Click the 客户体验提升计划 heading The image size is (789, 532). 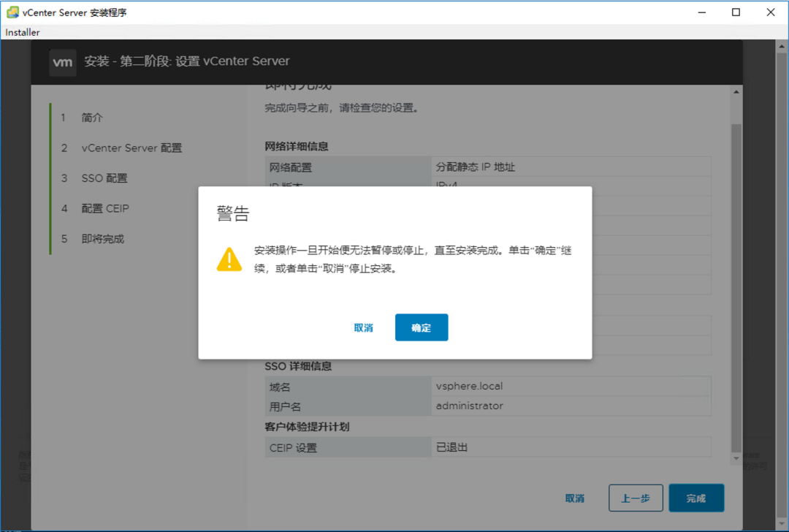click(x=307, y=427)
